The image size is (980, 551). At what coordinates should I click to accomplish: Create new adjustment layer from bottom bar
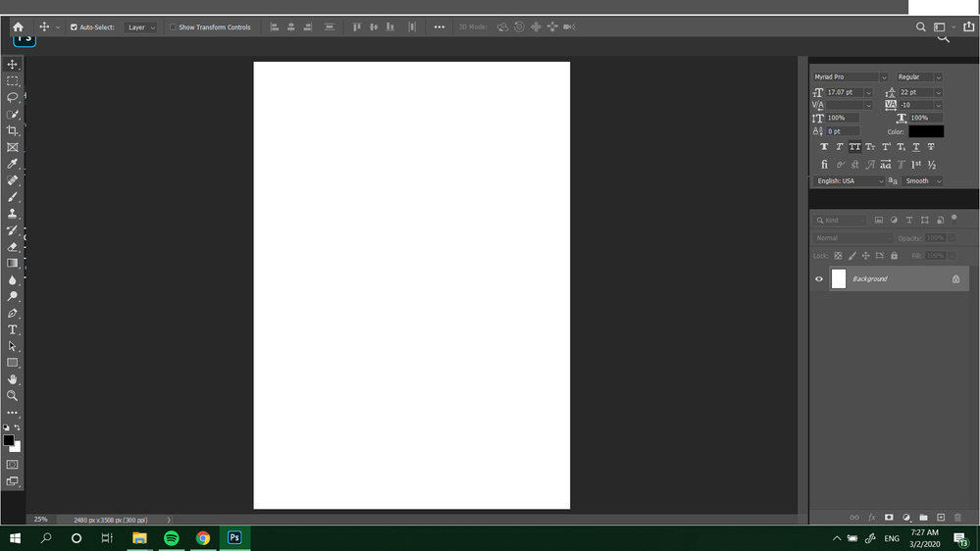tap(906, 518)
